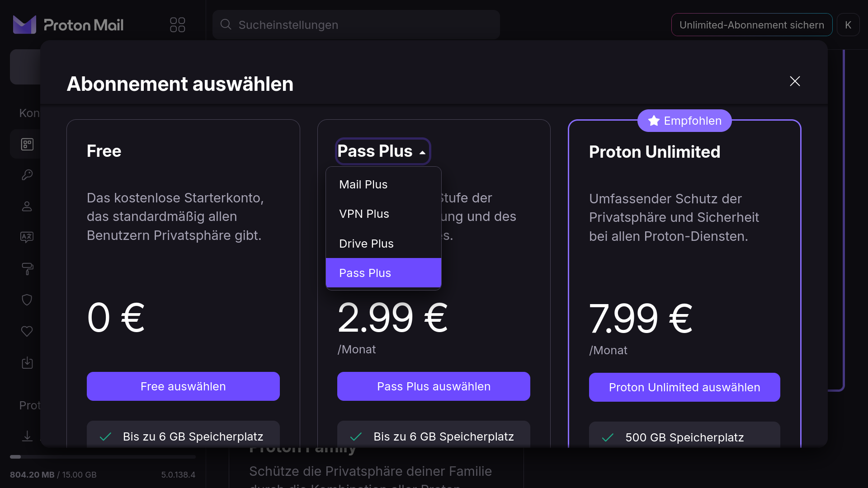Click the storage usage progress bar
The height and width of the screenshot is (488, 868).
(x=103, y=457)
